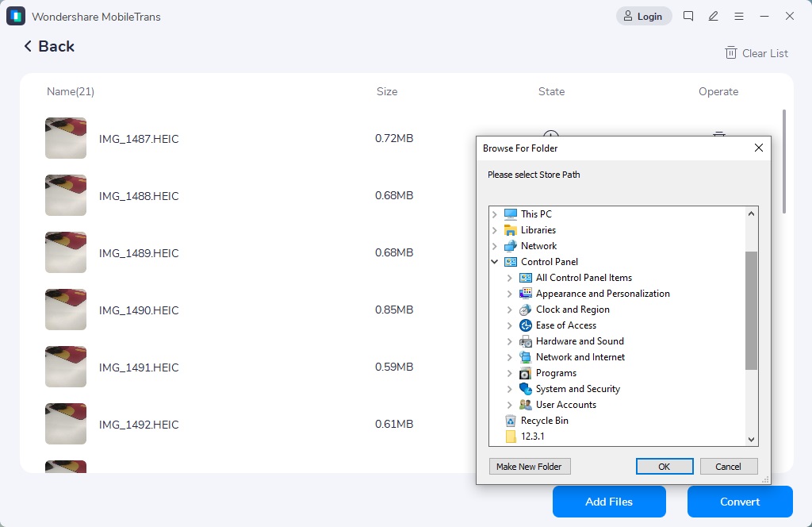Screen dimensions: 812x527
Task: Open the feedback message icon
Action: pyautogui.click(x=688, y=16)
